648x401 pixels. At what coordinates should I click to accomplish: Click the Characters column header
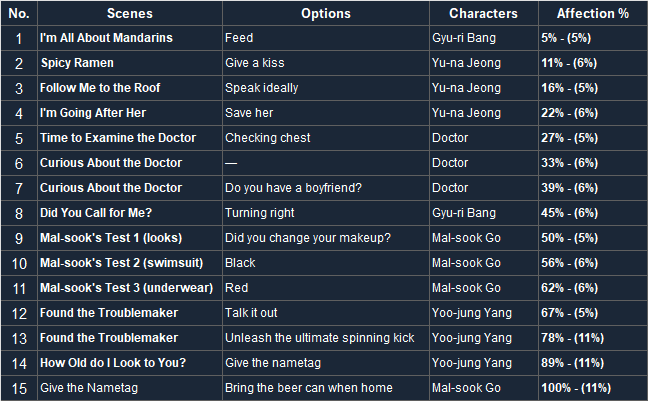pos(483,14)
